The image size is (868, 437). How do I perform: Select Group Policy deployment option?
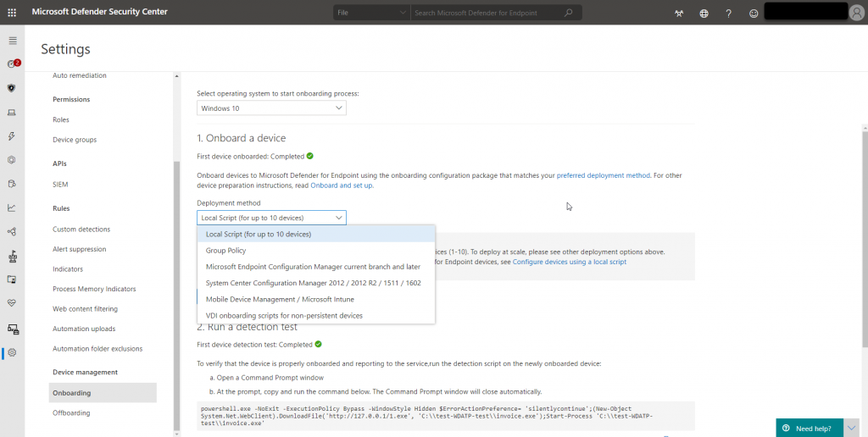316,251
